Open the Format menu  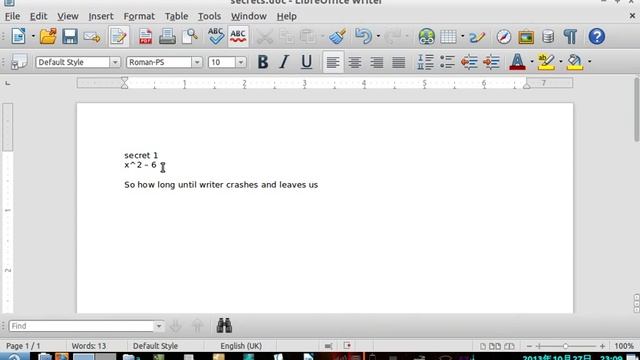point(139,16)
